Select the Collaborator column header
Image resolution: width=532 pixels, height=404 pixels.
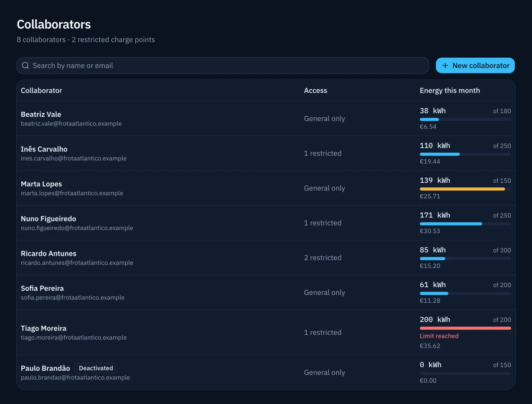click(x=42, y=90)
